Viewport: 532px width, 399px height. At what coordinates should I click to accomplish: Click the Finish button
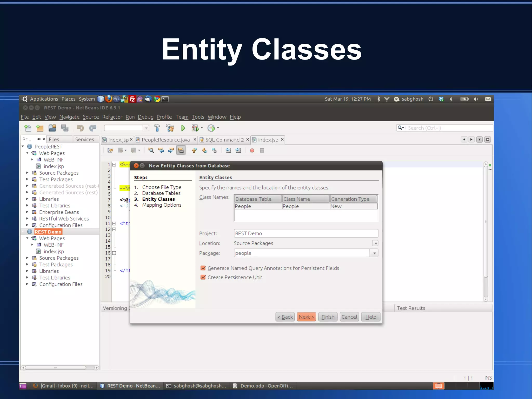pos(328,317)
